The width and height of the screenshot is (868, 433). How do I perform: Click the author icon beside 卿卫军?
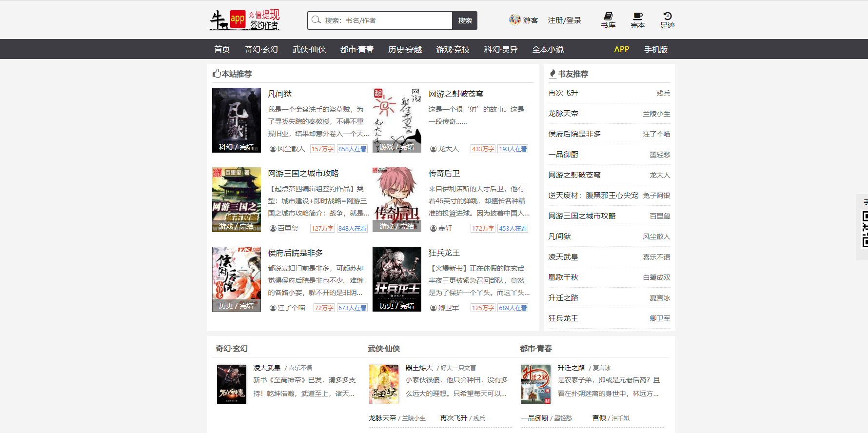[434, 308]
